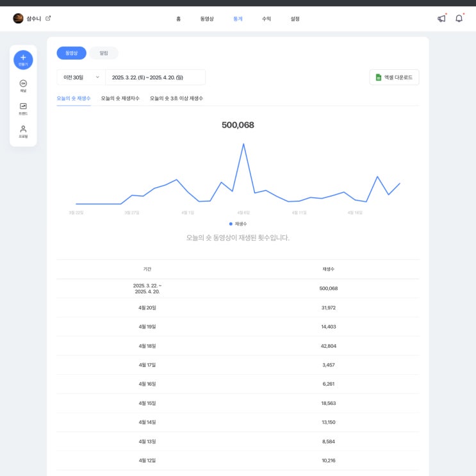Image resolution: width=476 pixels, height=476 pixels.
Task: Click the blue plus 만들기 create button
Action: (23, 60)
